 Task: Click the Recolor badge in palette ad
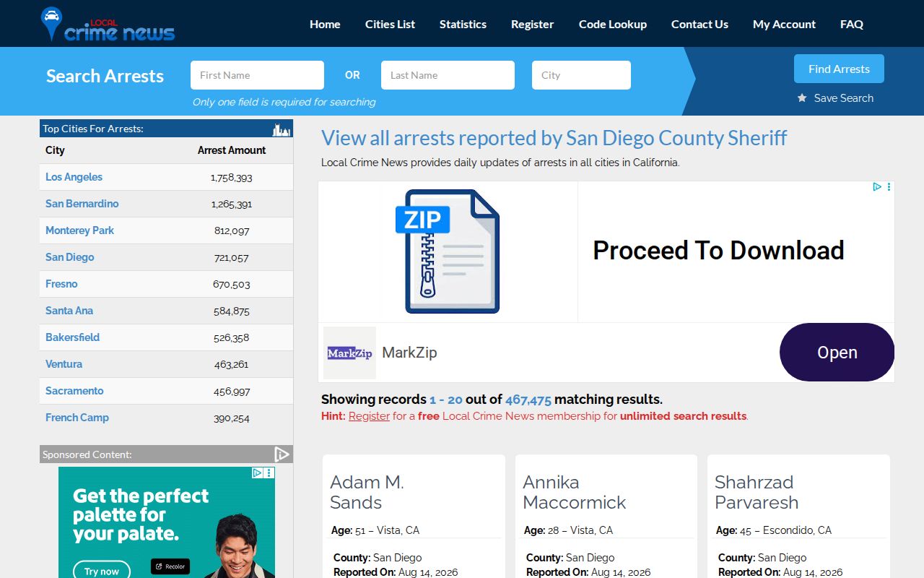(170, 566)
